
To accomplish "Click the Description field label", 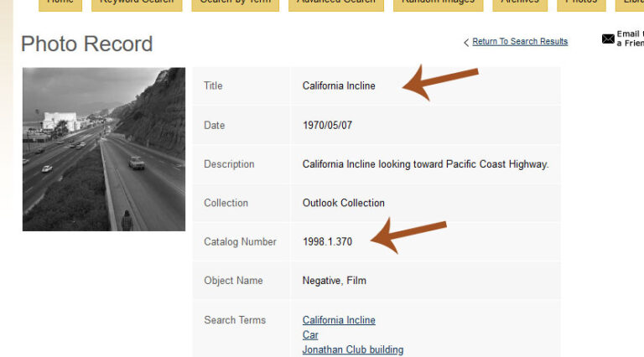I will coord(229,164).
